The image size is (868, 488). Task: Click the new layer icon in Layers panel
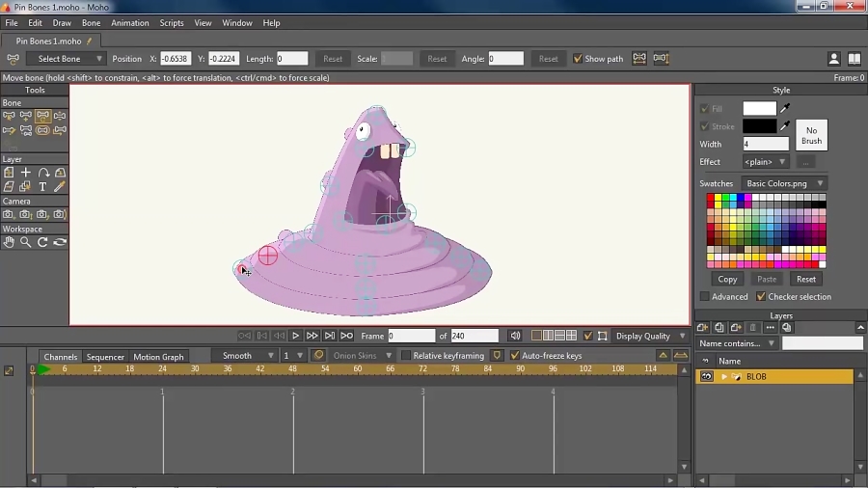tap(703, 328)
